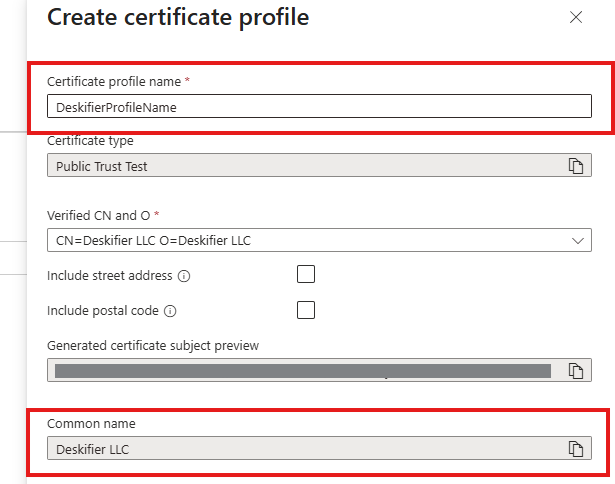Select the Deskifier LLC common name field
This screenshot has height=484, width=615.
tap(319, 448)
